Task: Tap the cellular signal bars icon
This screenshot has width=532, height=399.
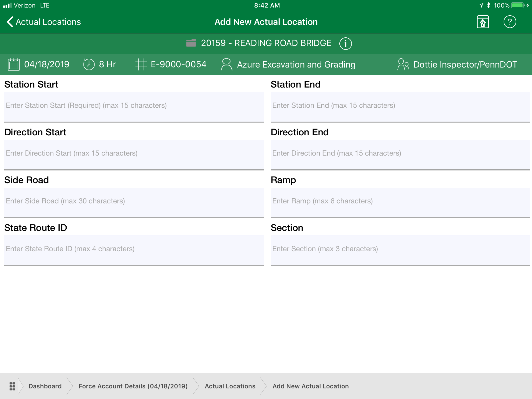Action: click(7, 5)
